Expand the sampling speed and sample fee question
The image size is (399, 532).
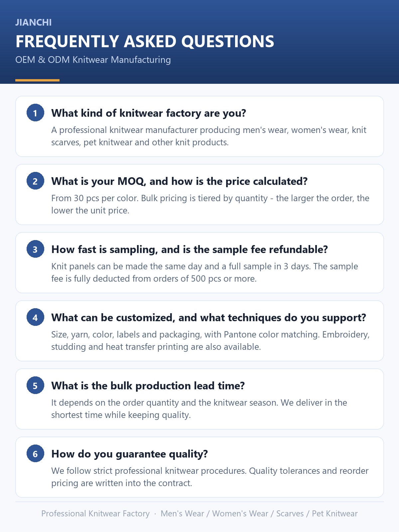[190, 249]
